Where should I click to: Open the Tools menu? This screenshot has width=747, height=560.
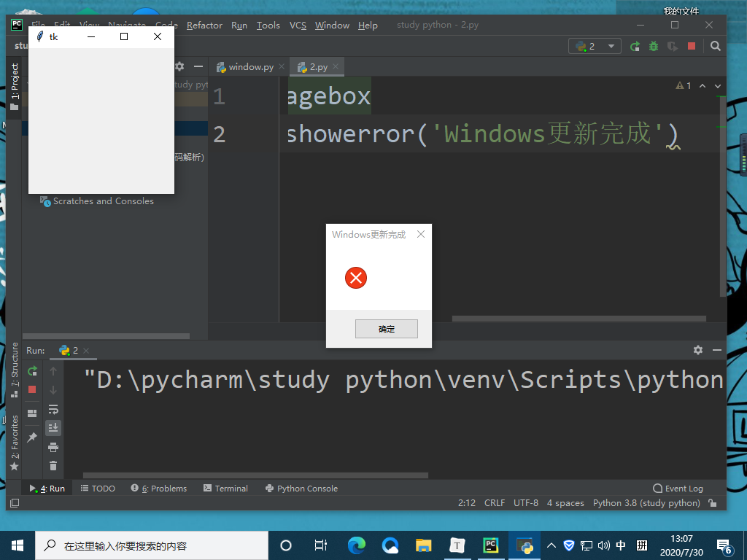(x=268, y=26)
